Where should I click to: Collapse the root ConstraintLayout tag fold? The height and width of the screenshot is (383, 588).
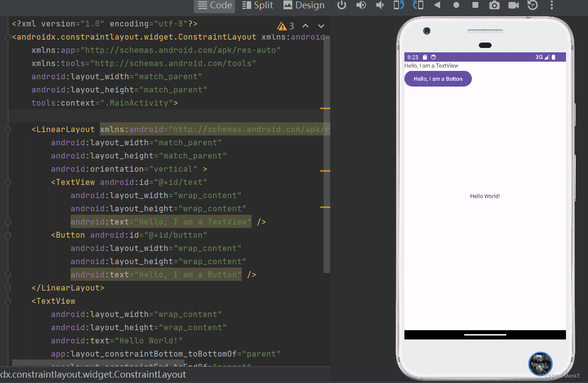click(x=8, y=37)
